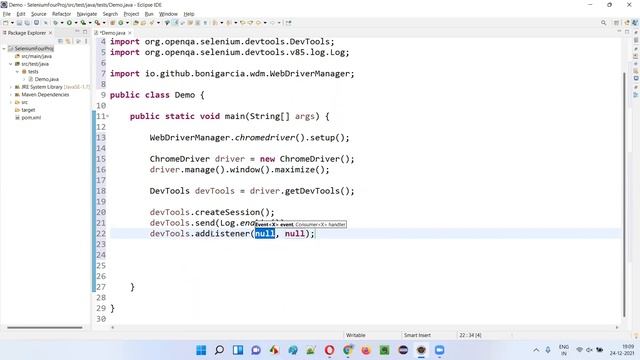Open the Edit menu
The height and width of the screenshot is (360, 640).
pos(21,14)
